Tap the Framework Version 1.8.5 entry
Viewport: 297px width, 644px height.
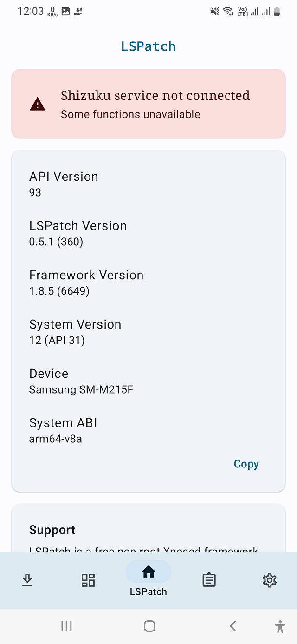click(86, 282)
